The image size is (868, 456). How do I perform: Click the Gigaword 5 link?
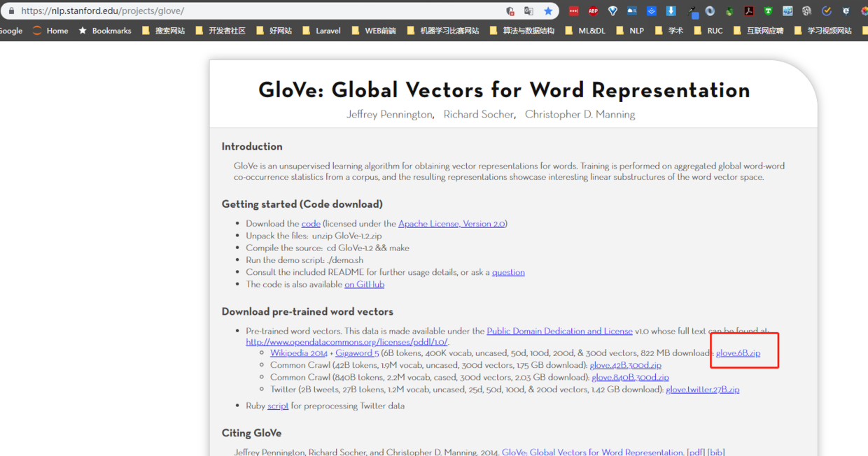357,353
